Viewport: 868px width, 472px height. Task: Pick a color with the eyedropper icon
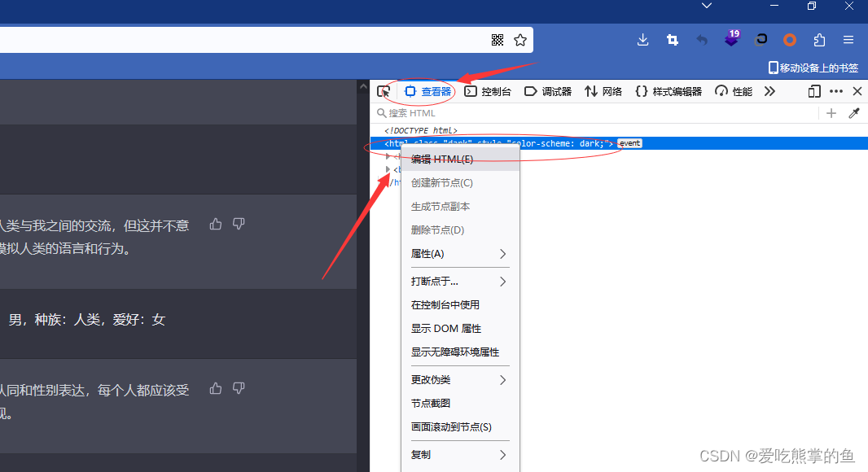pos(854,113)
